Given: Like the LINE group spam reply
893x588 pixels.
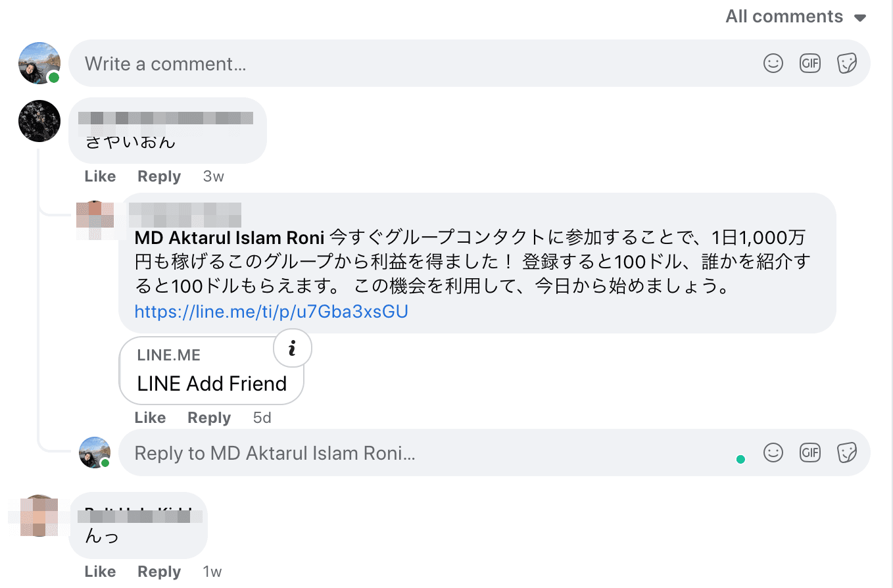Looking at the screenshot, I should pos(150,418).
